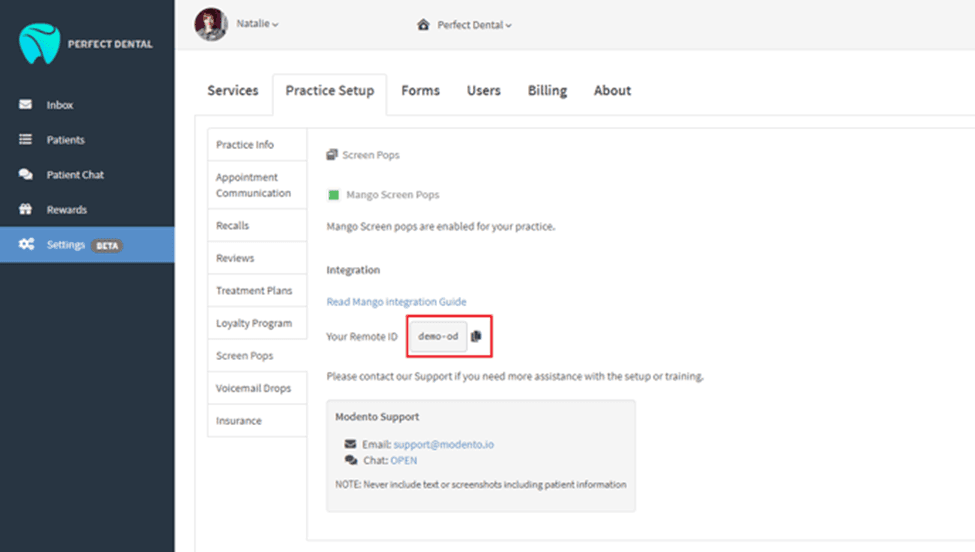The width and height of the screenshot is (975, 552).
Task: Select the Practice Setup tab
Action: [x=330, y=91]
